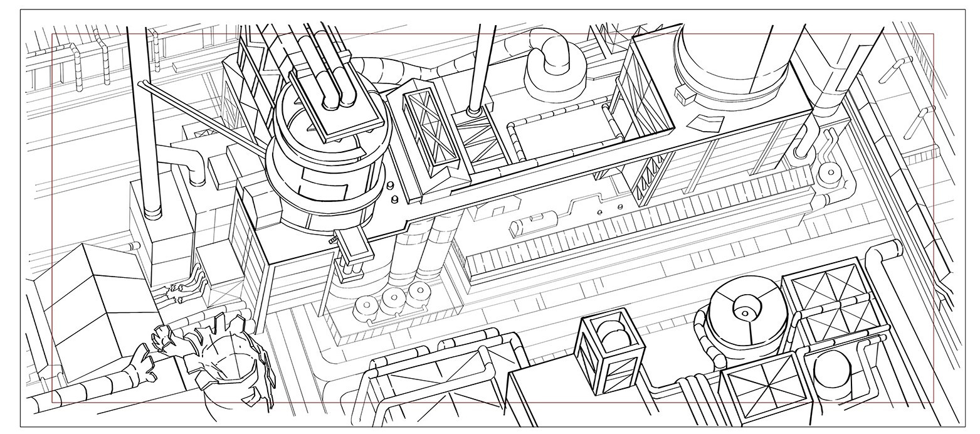
Task: Select the large blank crate on the left
Action: click(94, 310)
